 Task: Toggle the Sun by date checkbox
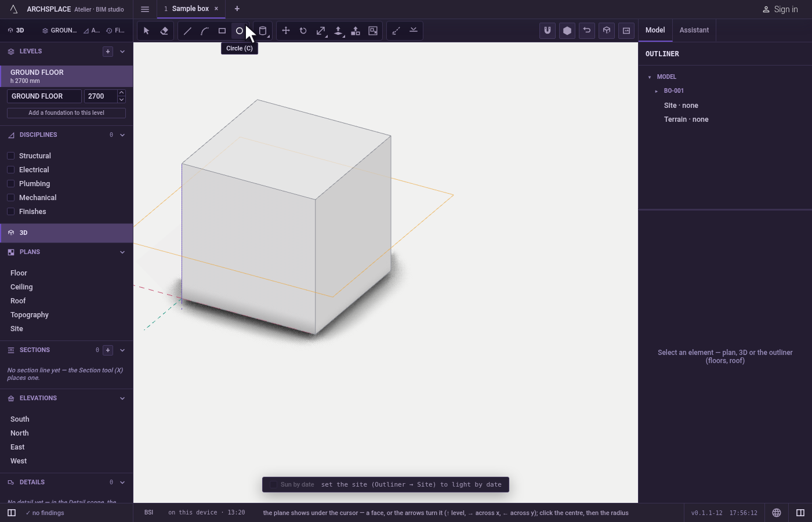point(273,485)
